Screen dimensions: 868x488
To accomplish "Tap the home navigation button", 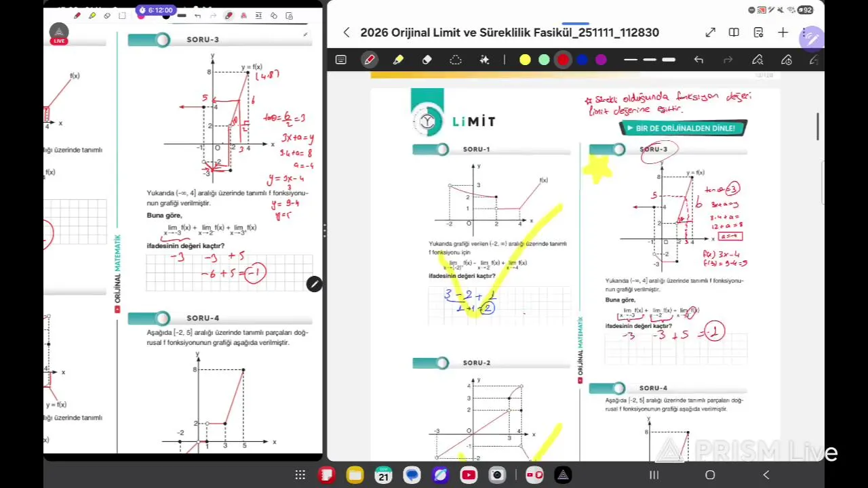I will pyautogui.click(x=710, y=475).
